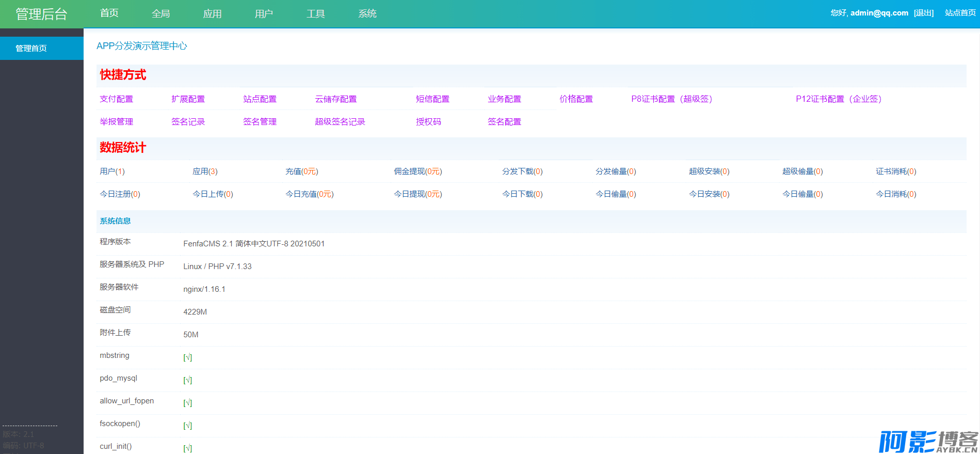Click the mbstring check mark
This screenshot has width=980, height=454.
[x=188, y=357]
